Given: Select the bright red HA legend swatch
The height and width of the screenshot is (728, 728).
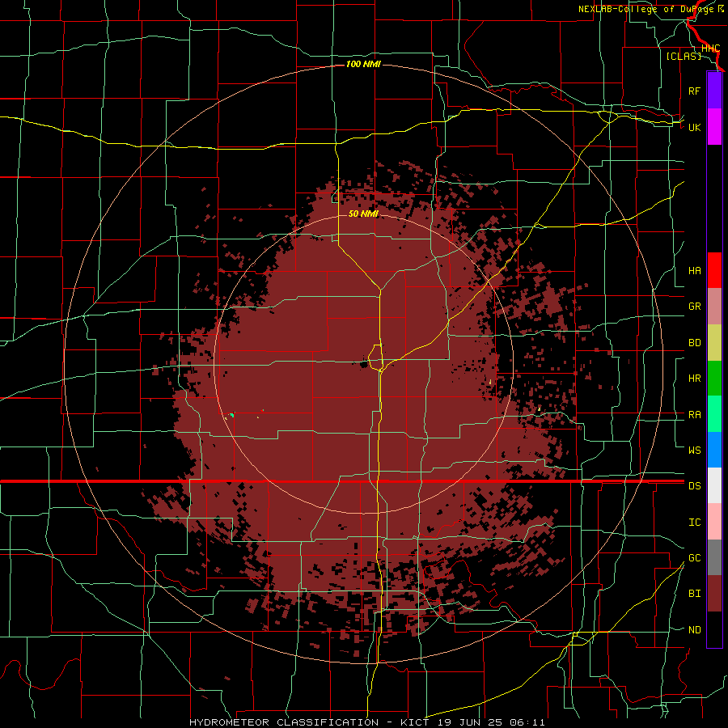Looking at the screenshot, I should click(714, 270).
